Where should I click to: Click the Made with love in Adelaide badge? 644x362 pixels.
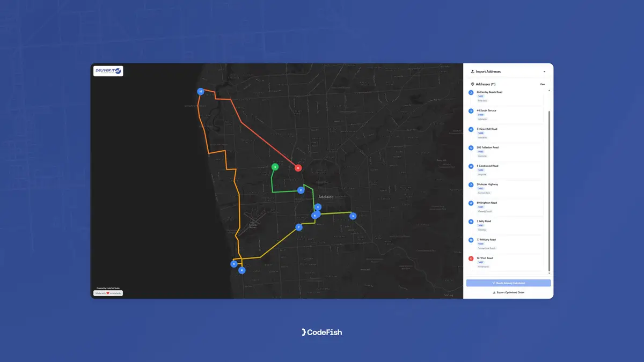(x=108, y=293)
